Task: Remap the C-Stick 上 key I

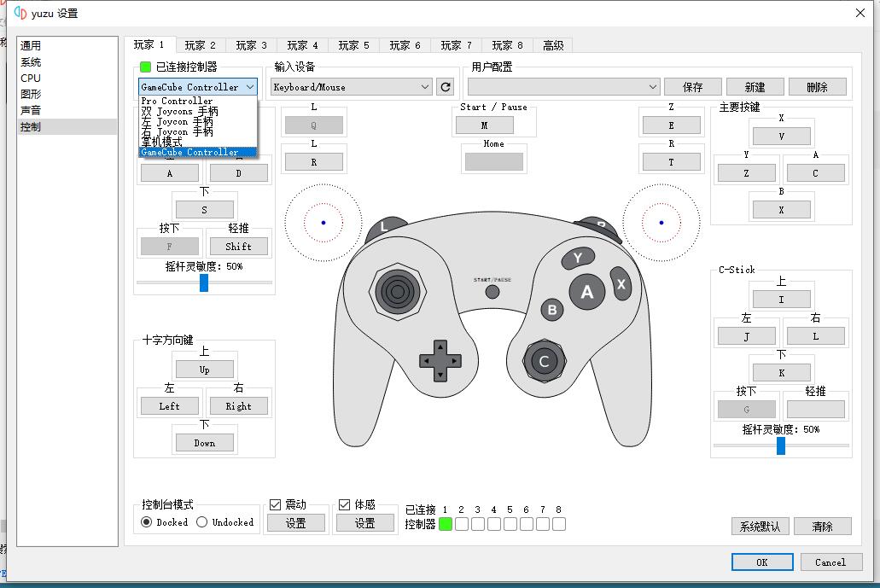Action: tap(781, 299)
